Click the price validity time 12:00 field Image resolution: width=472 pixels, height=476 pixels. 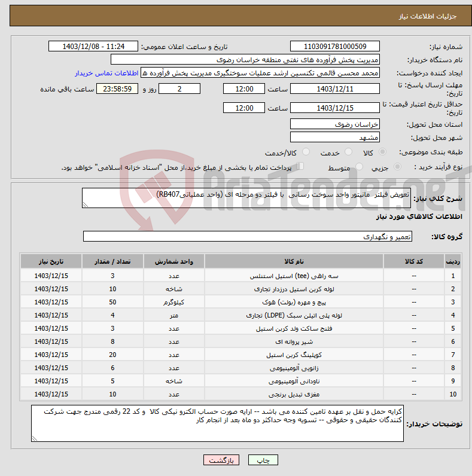point(244,108)
